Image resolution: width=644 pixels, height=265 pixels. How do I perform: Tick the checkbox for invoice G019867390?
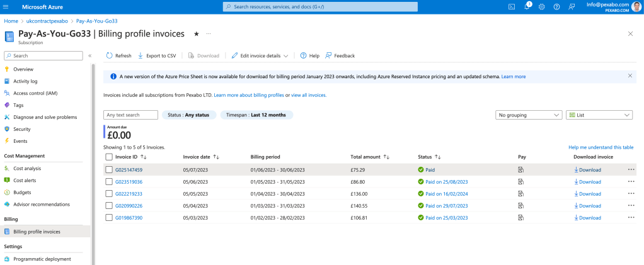pos(109,217)
